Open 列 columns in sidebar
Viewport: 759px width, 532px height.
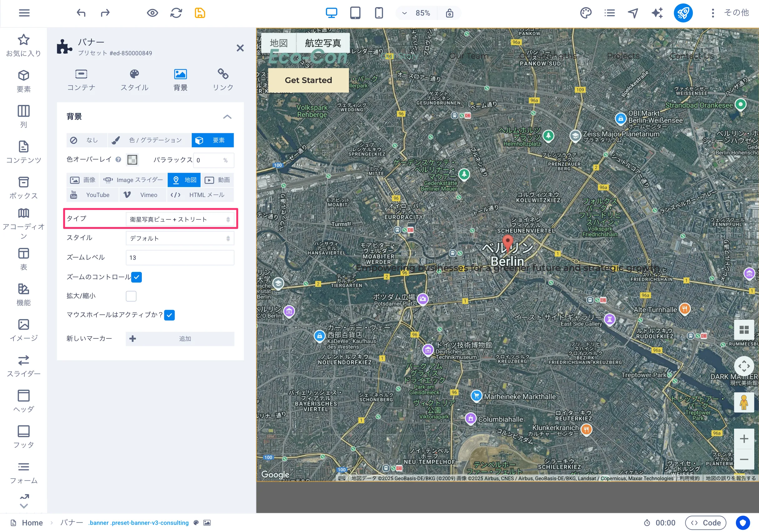(x=23, y=116)
